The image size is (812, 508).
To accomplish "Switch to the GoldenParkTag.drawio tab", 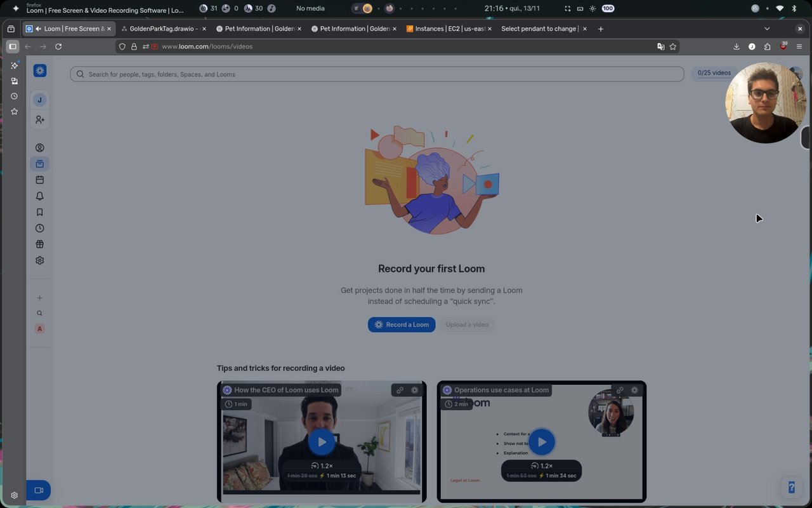I will (x=164, y=29).
